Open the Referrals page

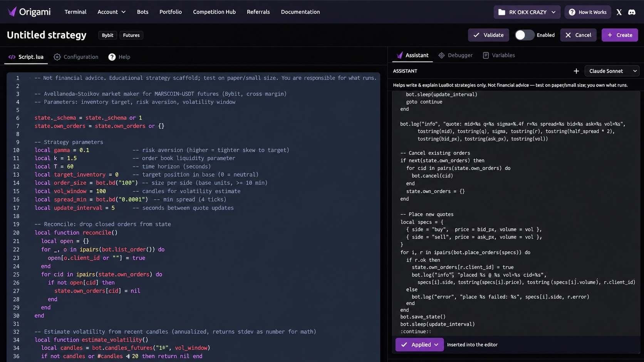coord(258,12)
